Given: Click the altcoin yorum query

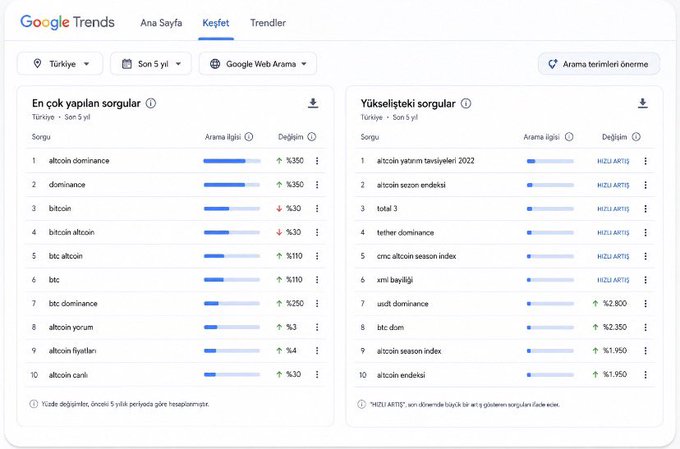Looking at the screenshot, I should click(x=71, y=327).
